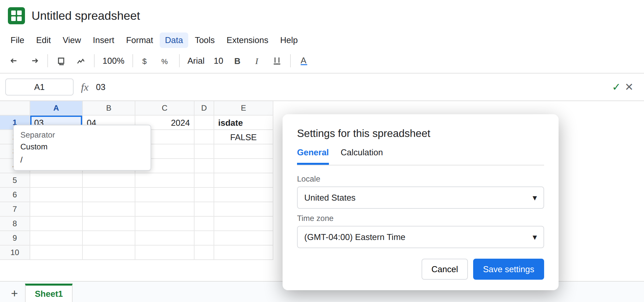The image size is (644, 302).
Task: Click the Untitled spreadsheet title
Action: 86,16
